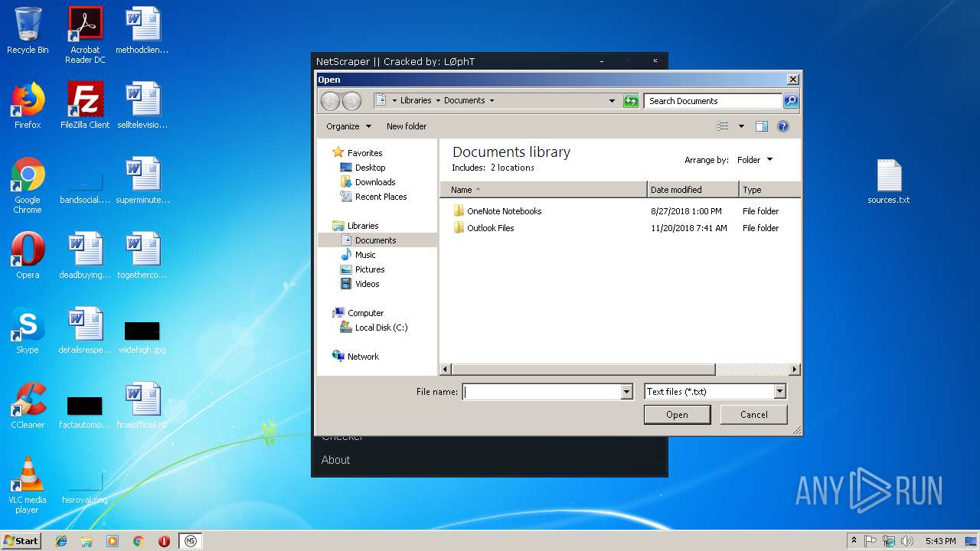Click the NetScraper taskbar button
Viewport: 980px width, 551px height.
[x=191, y=541]
